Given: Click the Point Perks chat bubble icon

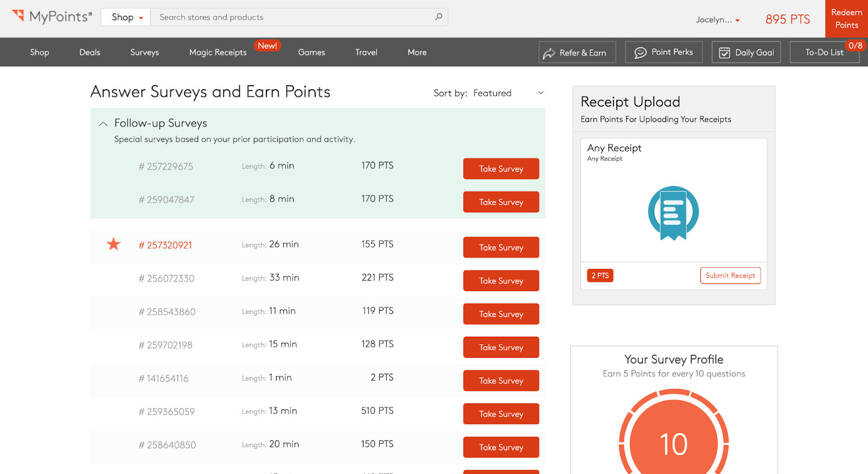Looking at the screenshot, I should click(641, 52).
